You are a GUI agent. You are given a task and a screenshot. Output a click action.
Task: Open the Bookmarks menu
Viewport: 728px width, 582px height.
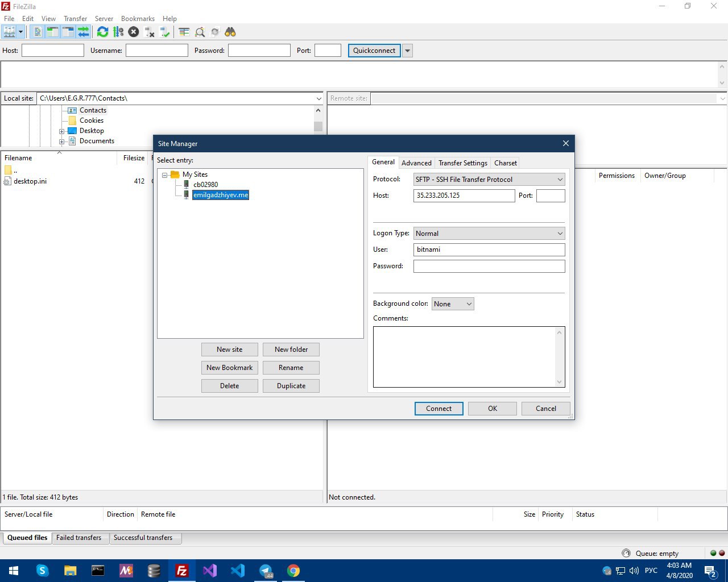click(138, 19)
